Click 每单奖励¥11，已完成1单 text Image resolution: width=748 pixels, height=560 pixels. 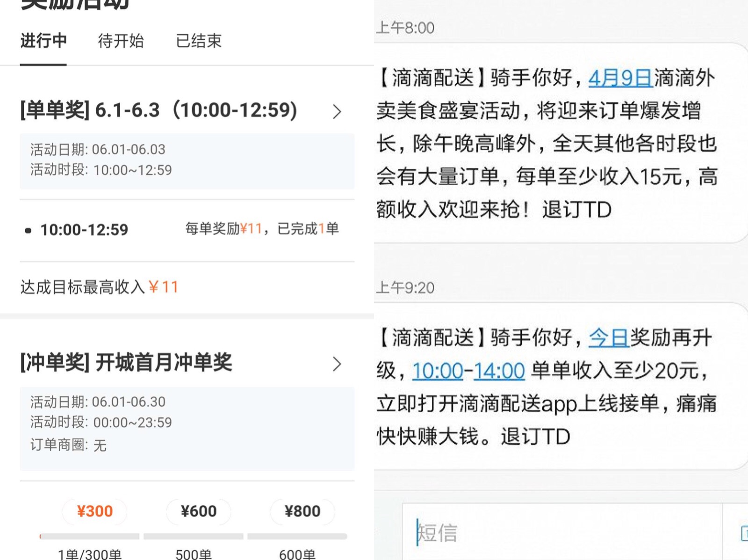coord(262,229)
